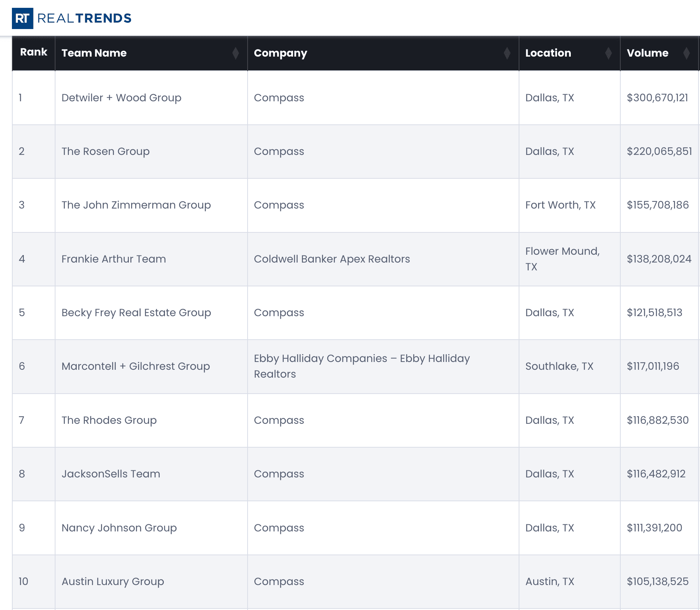Click volume $300,670,121
This screenshot has height=610, width=700.
click(x=658, y=98)
